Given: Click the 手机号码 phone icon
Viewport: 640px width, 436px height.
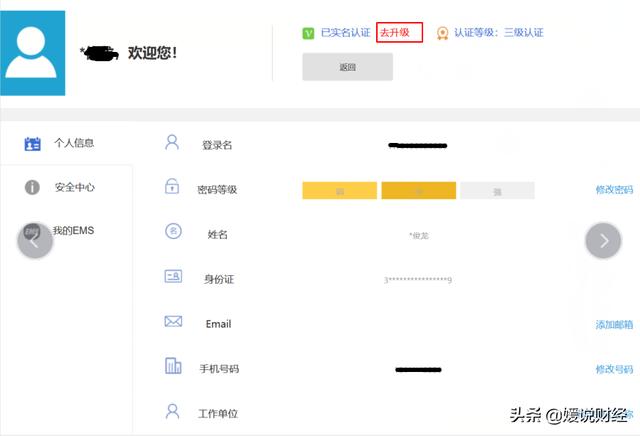Looking at the screenshot, I should coord(173,366).
